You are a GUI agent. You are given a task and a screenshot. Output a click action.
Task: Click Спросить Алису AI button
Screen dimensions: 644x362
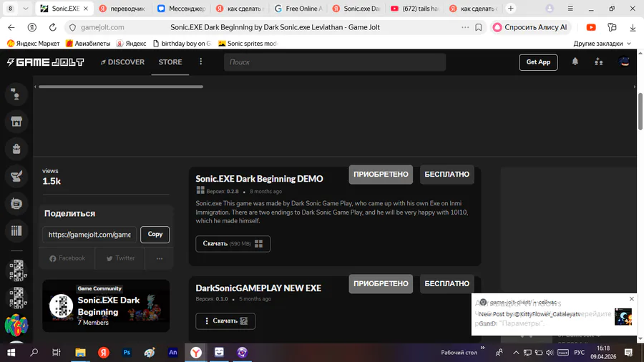point(530,27)
